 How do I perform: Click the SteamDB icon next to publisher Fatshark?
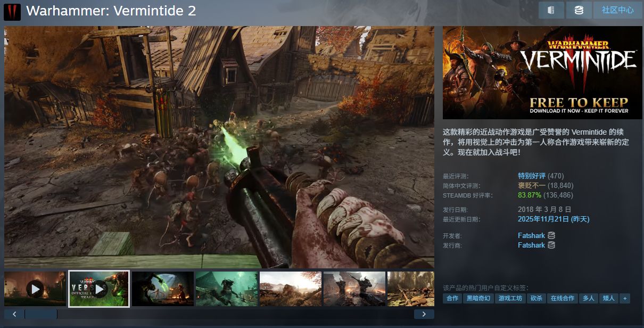[551, 245]
